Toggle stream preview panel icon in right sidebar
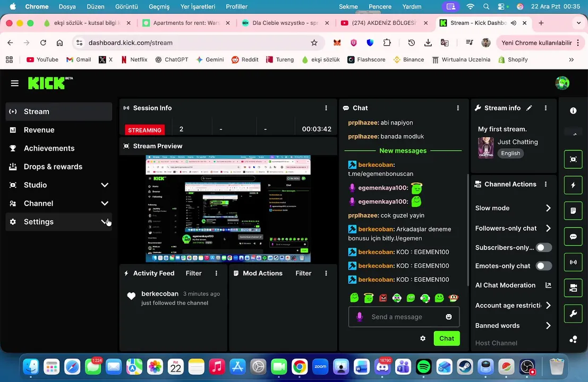 click(573, 160)
